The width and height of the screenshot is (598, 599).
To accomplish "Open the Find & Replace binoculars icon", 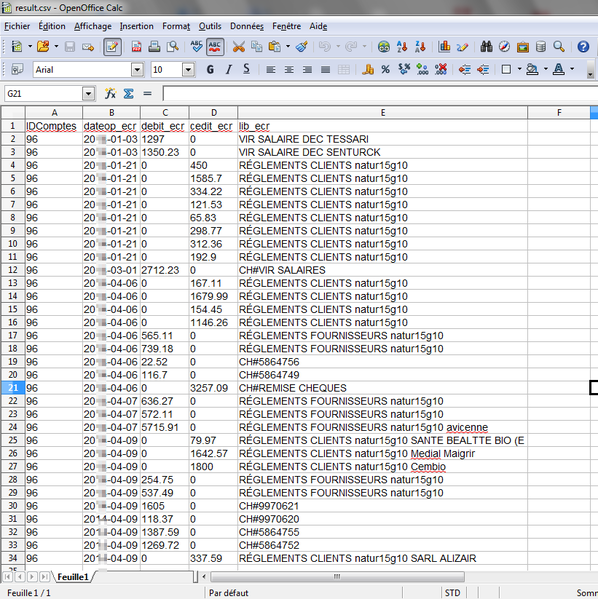I will [x=486, y=47].
